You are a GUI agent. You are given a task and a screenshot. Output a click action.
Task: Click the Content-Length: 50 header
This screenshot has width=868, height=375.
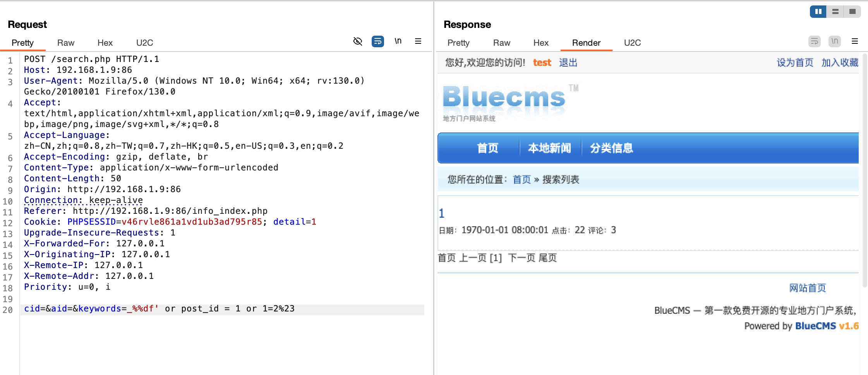pyautogui.click(x=72, y=179)
